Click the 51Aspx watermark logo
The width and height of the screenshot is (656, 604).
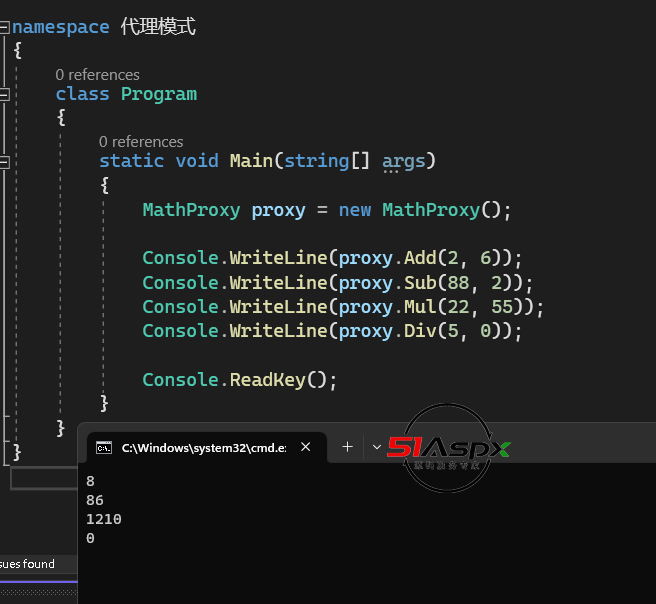click(448, 449)
